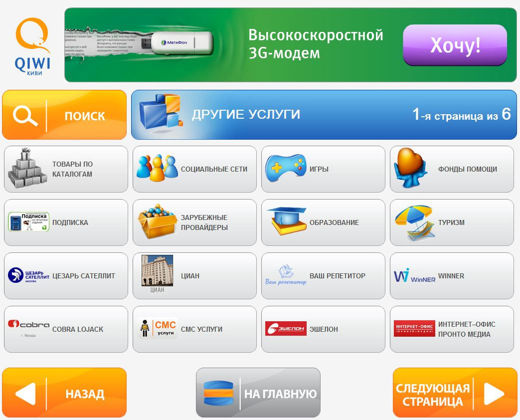Screen dimensions: 520x420
Task: Select the Цезарь Сателлит logo
Action: pos(28,275)
